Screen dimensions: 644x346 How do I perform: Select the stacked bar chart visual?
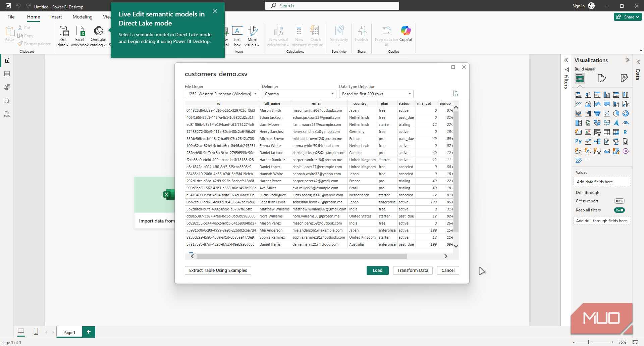(x=578, y=95)
